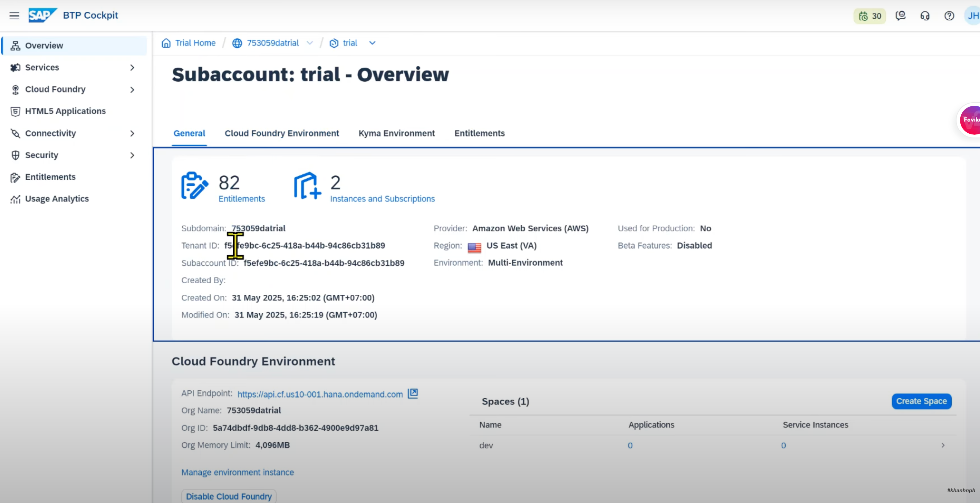
Task: Click the Cloud Foundry icon in the sidebar
Action: tap(15, 89)
